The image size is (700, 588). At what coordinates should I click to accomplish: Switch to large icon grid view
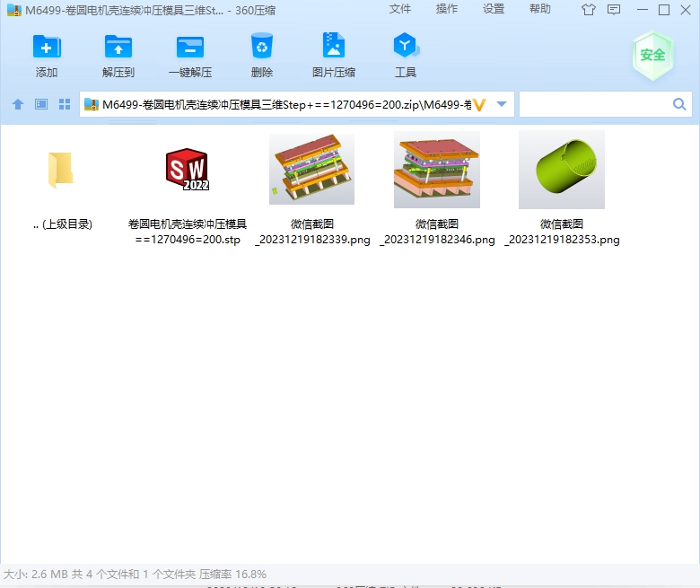click(x=65, y=104)
